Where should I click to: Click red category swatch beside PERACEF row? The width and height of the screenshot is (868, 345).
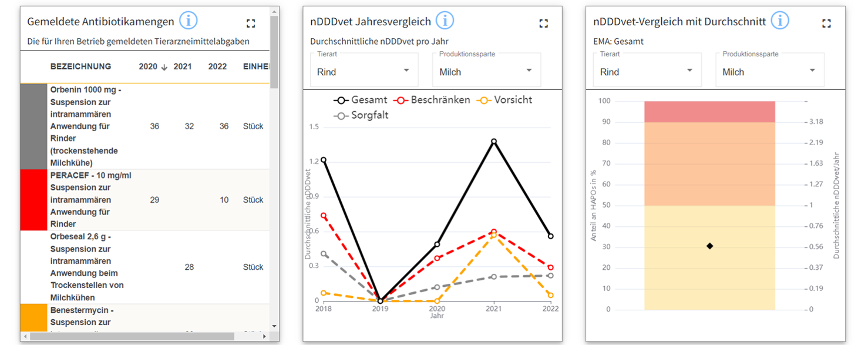pos(33,200)
